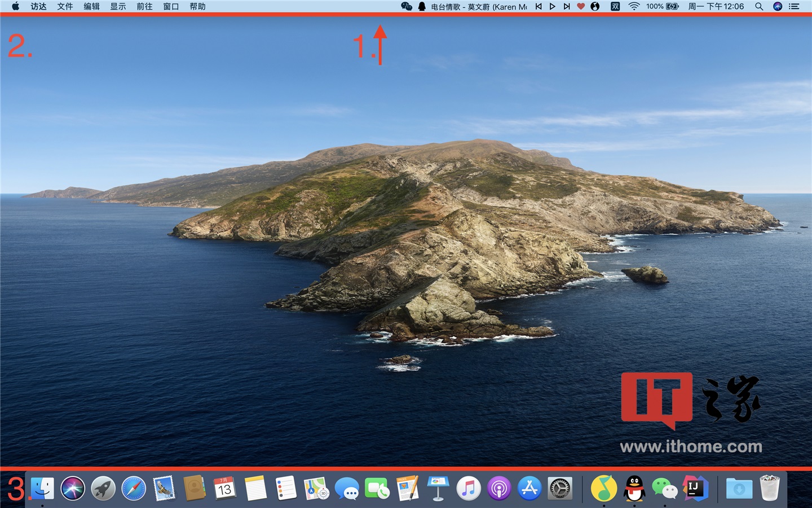
Task: Open QQ Music in the Dock
Action: pyautogui.click(x=603, y=488)
